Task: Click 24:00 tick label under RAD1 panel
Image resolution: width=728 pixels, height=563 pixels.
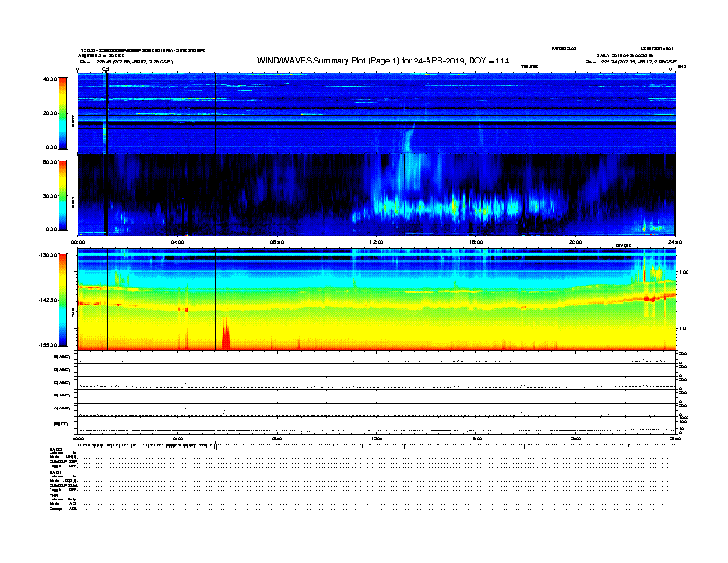Action: tap(675, 242)
